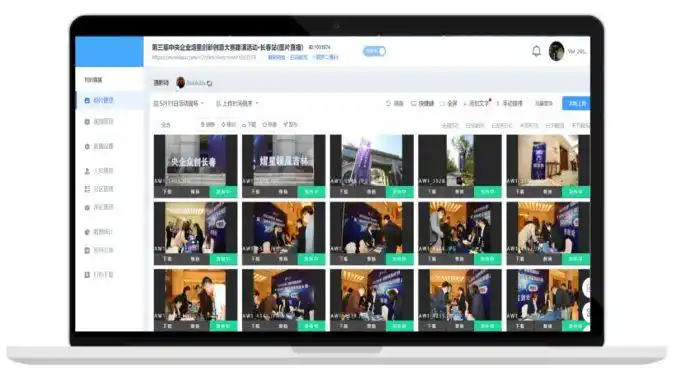Select the highlighted blue sidebar menu item
The width and height of the screenshot is (673, 372).
click(109, 100)
